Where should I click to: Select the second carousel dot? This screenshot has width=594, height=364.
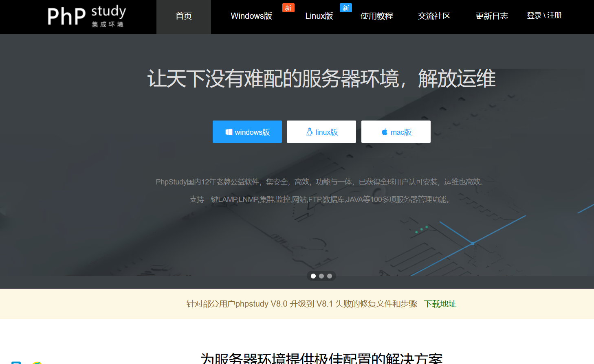tap(321, 276)
